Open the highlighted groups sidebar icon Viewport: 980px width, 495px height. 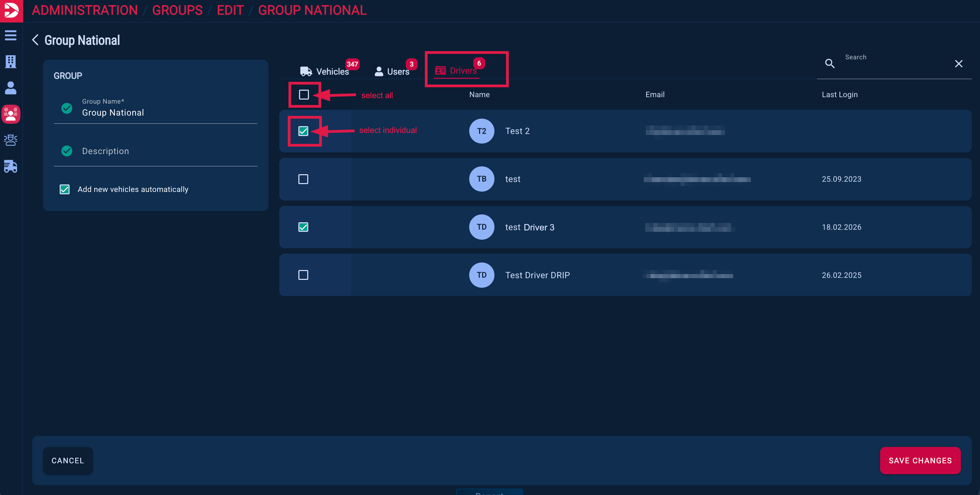(x=11, y=114)
